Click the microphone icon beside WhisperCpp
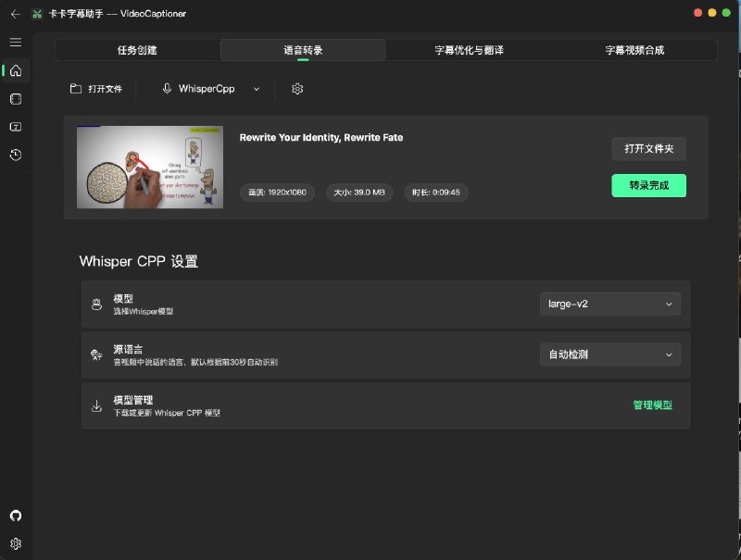Screen dimensions: 741x560 click(x=166, y=89)
